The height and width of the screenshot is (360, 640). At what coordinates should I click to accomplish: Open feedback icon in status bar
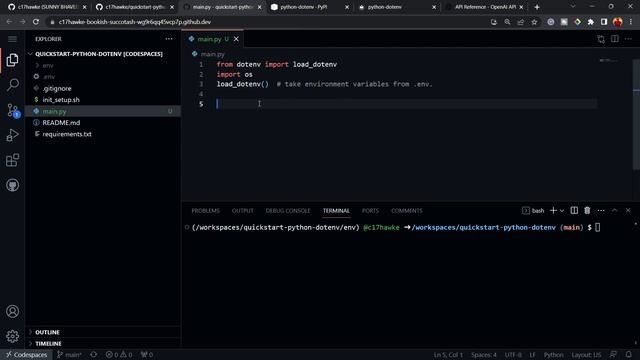click(613, 354)
